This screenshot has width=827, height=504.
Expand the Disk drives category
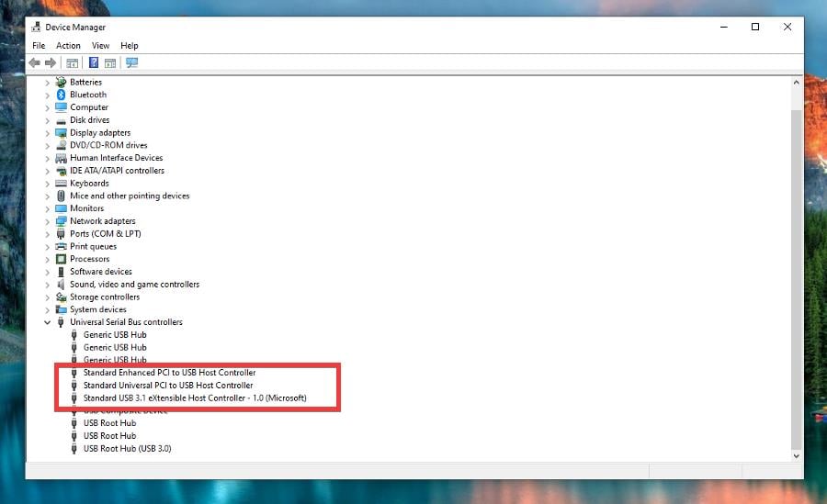[47, 120]
